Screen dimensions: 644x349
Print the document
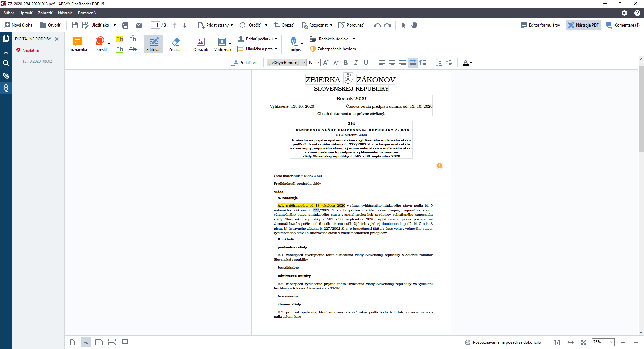point(125,25)
